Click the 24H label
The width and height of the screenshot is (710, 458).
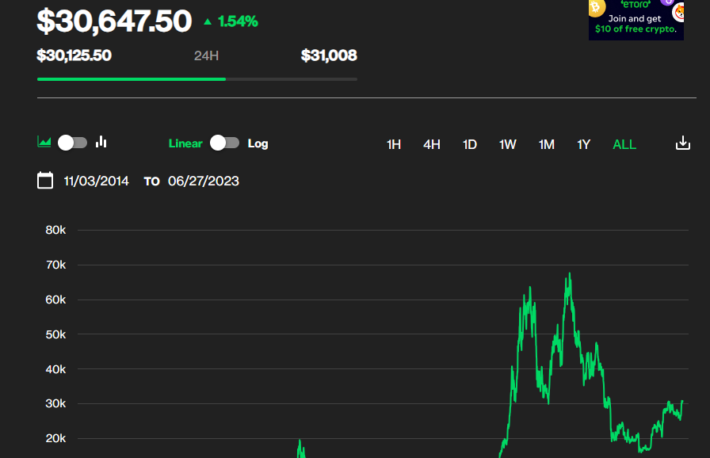(x=206, y=56)
